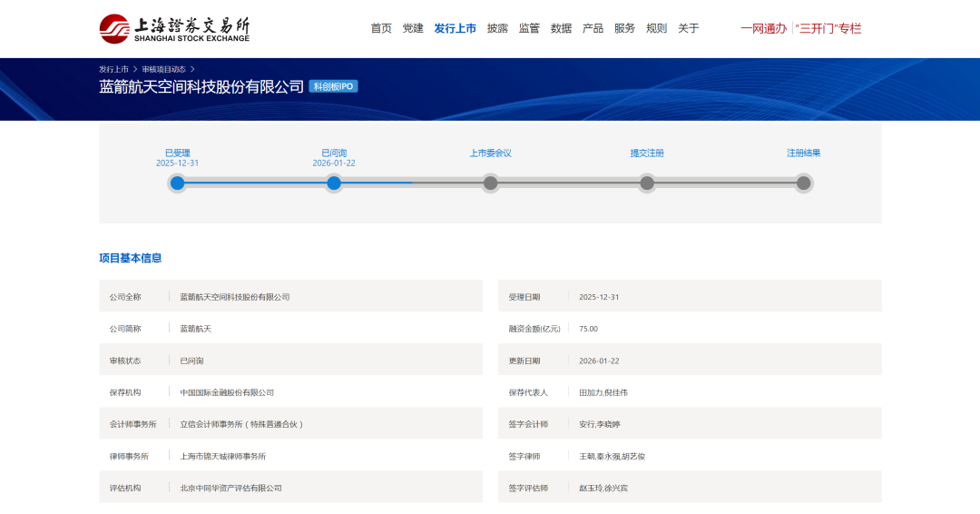This screenshot has width=980, height=514.
Task: Click the 注册结果 stage label
Action: click(x=804, y=153)
